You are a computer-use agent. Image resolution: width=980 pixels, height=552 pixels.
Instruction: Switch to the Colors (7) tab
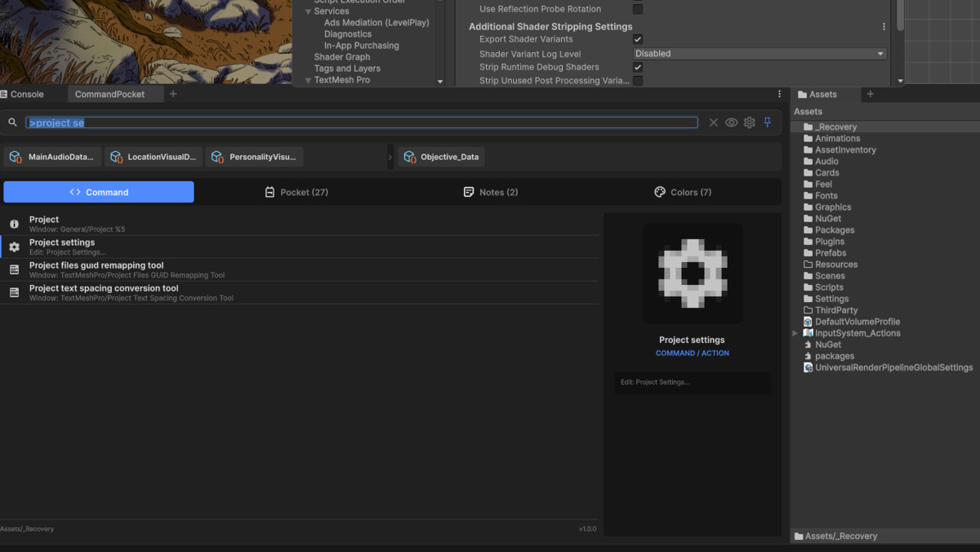[x=683, y=192]
